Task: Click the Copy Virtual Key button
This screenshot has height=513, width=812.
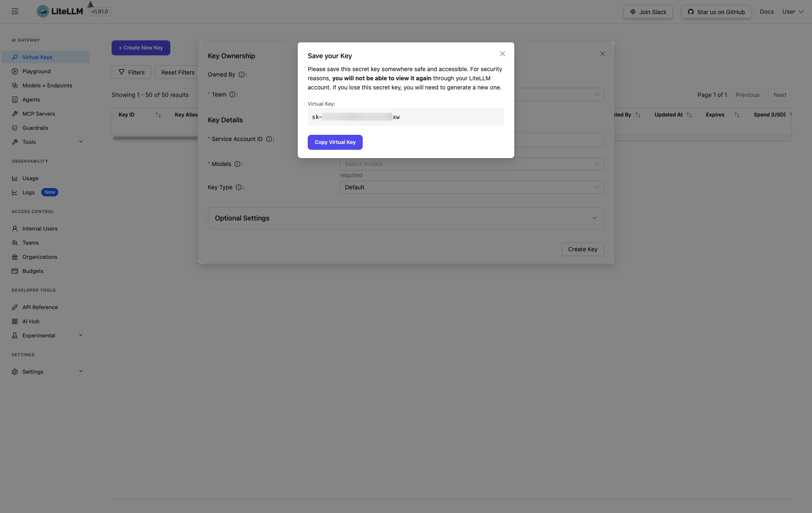Action: pos(335,142)
